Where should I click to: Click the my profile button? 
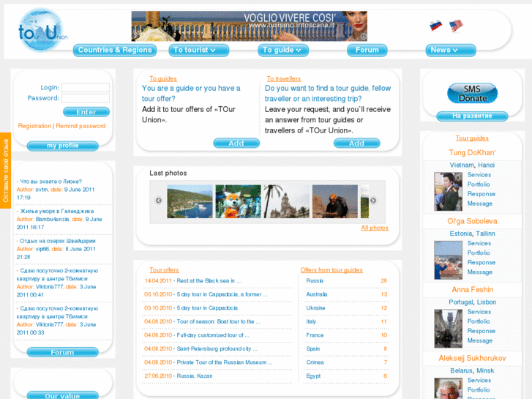click(63, 146)
